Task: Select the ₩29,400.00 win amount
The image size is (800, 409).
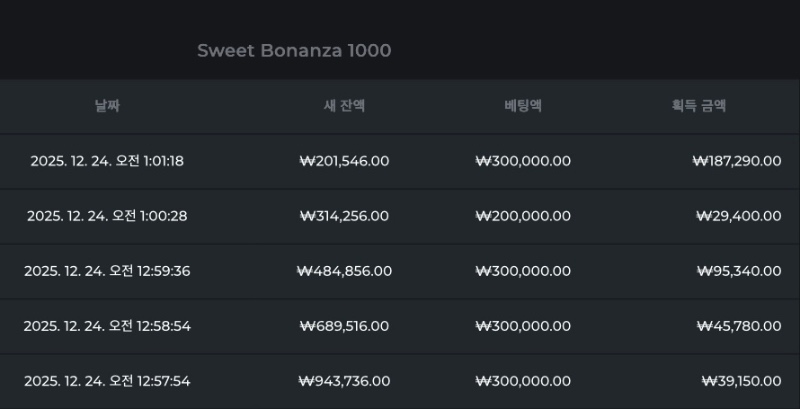Action: 741,216
